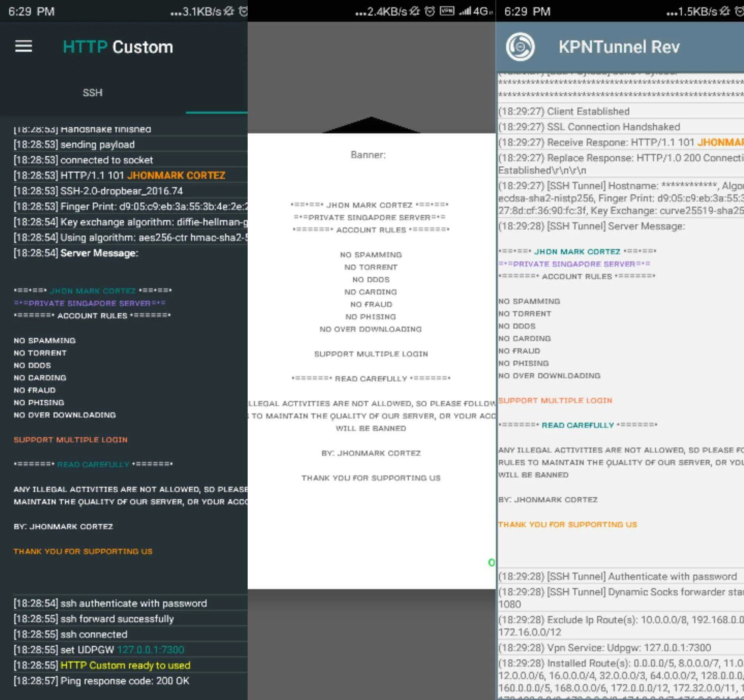Select the "connected to socket" log line
The image size is (744, 700).
pos(130,160)
